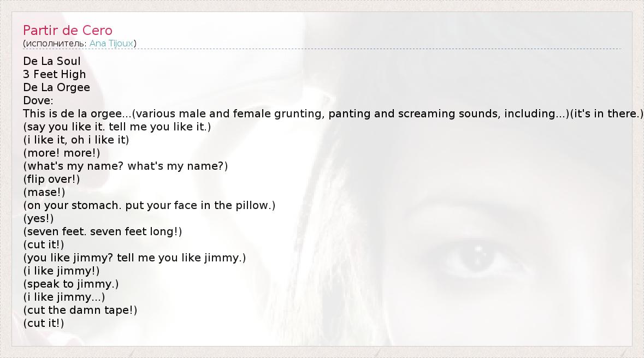Select the '(what's my name?' line
The width and height of the screenshot is (644, 358).
pyautogui.click(x=126, y=166)
